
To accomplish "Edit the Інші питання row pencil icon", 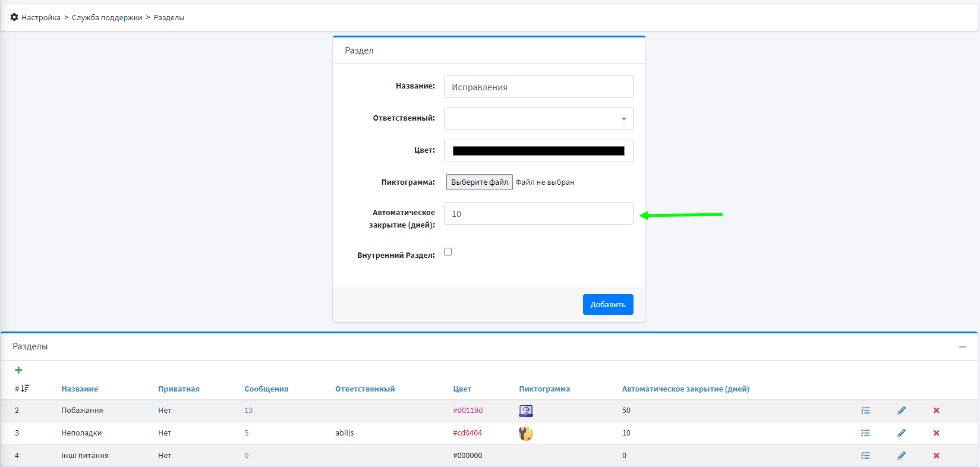I will pos(902,456).
